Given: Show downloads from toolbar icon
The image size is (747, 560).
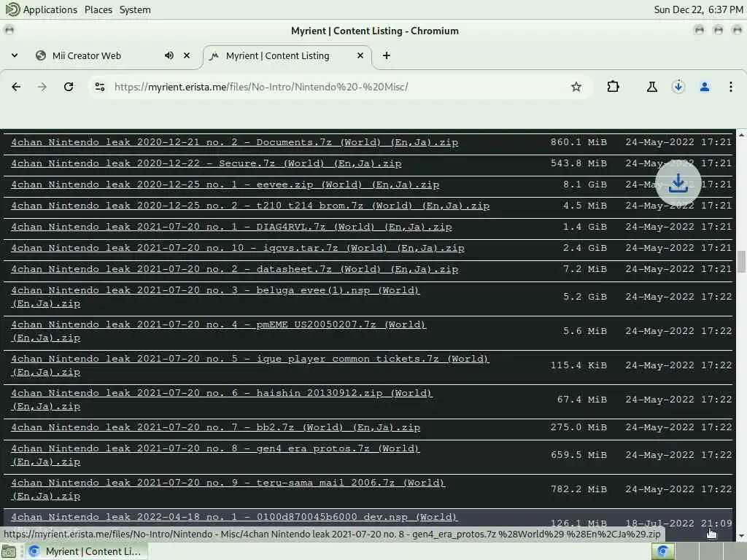Looking at the screenshot, I should (x=678, y=87).
